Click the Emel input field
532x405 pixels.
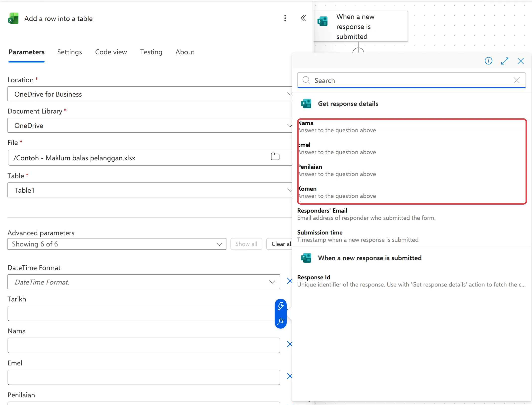144,377
